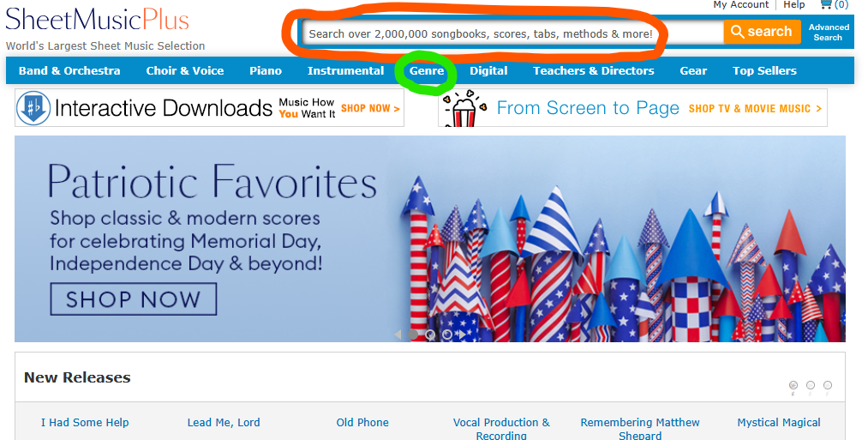Image resolution: width=868 pixels, height=440 pixels.
Task: Open Vocal Production & Recording release
Action: [501, 428]
